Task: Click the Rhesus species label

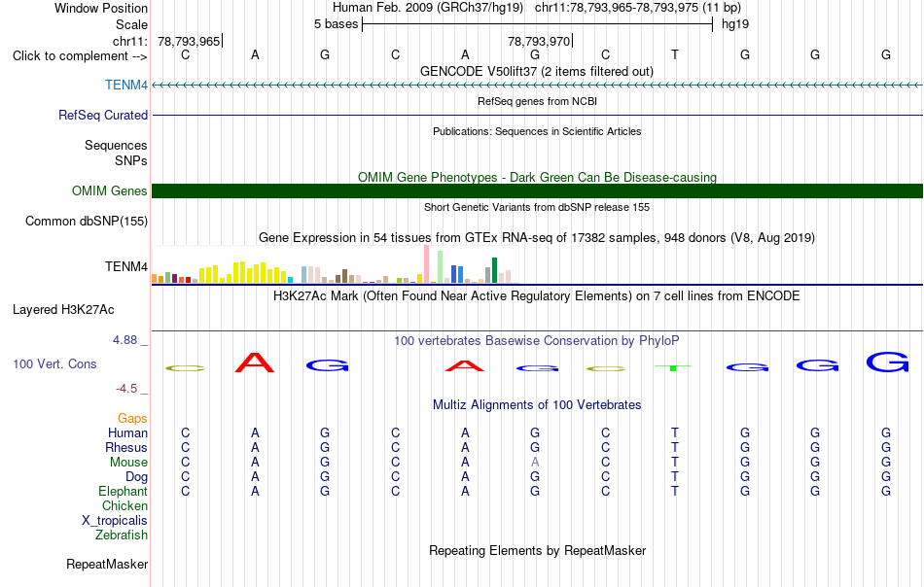Action: [126, 447]
